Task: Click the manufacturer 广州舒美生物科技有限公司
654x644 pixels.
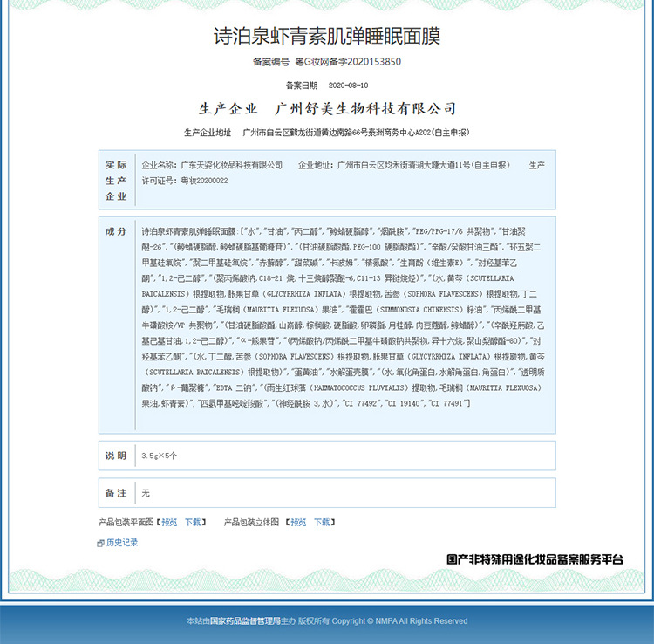Action: [x=365, y=109]
